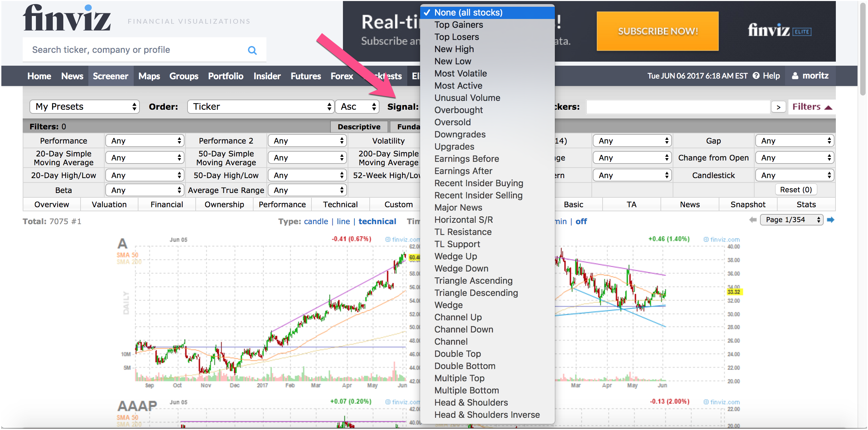Select Top Gainers from the signal list
The width and height of the screenshot is (868, 430).
coord(458,25)
